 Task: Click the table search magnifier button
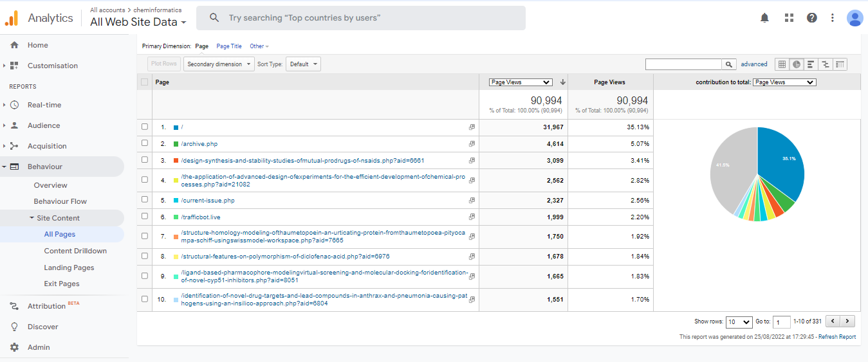pos(729,64)
